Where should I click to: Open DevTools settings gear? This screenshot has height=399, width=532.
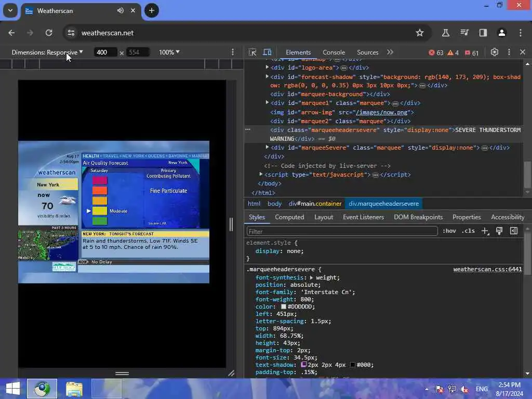(x=495, y=52)
